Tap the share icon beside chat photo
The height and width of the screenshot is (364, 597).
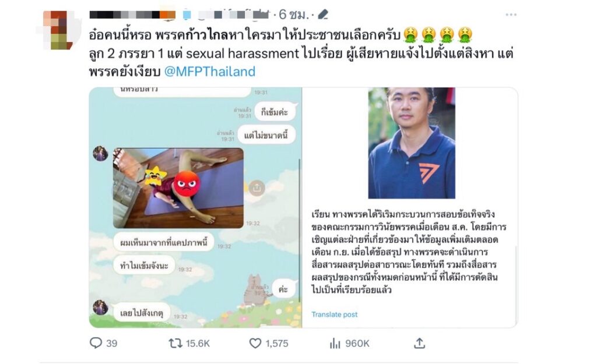pos(257,188)
